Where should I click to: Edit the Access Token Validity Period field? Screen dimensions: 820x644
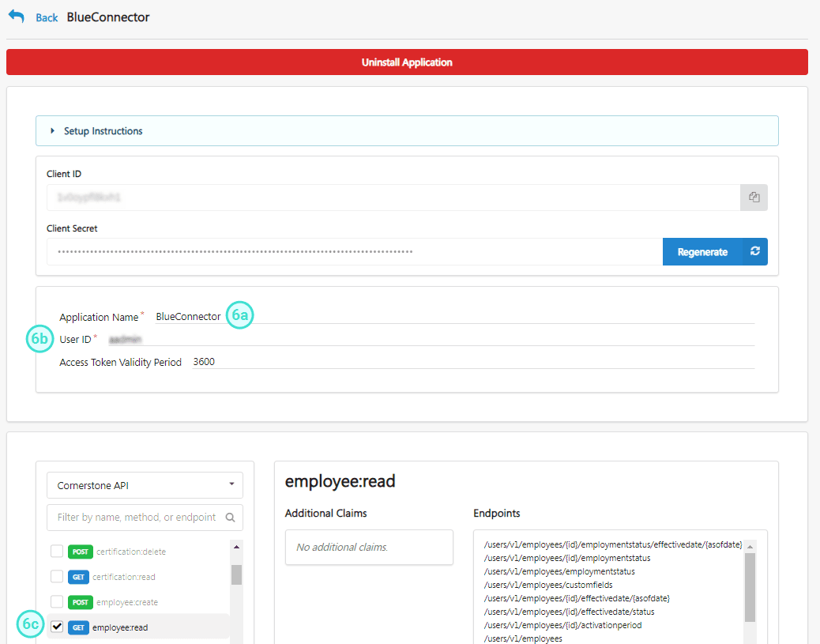pyautogui.click(x=473, y=362)
